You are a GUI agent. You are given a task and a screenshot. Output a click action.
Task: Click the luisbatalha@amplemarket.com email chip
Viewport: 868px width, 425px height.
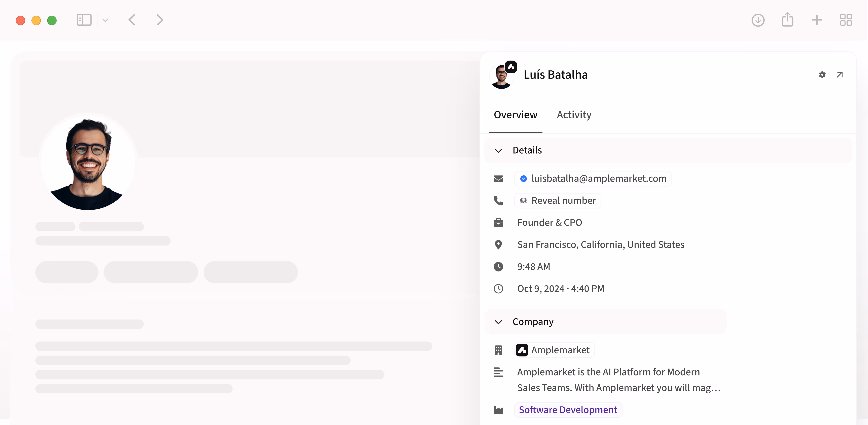[593, 179]
